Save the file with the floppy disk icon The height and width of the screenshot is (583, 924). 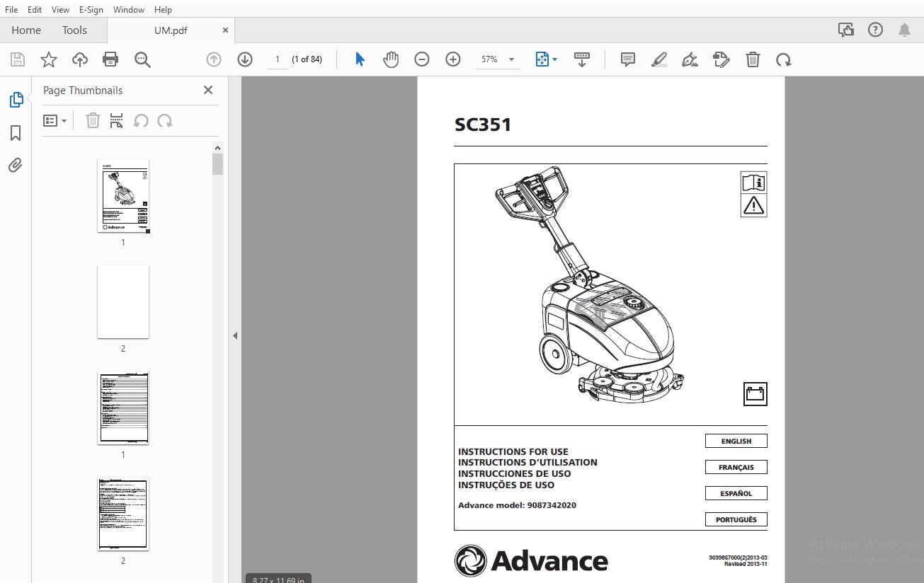(18, 60)
